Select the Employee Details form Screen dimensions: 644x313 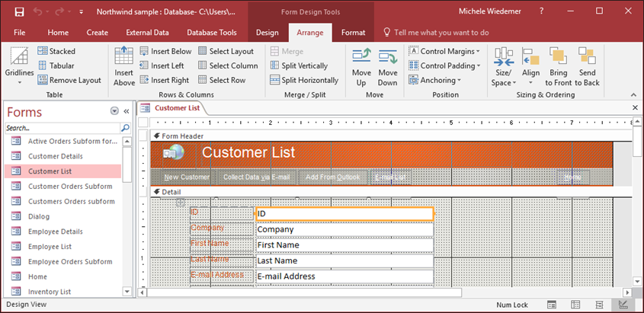[63, 232]
